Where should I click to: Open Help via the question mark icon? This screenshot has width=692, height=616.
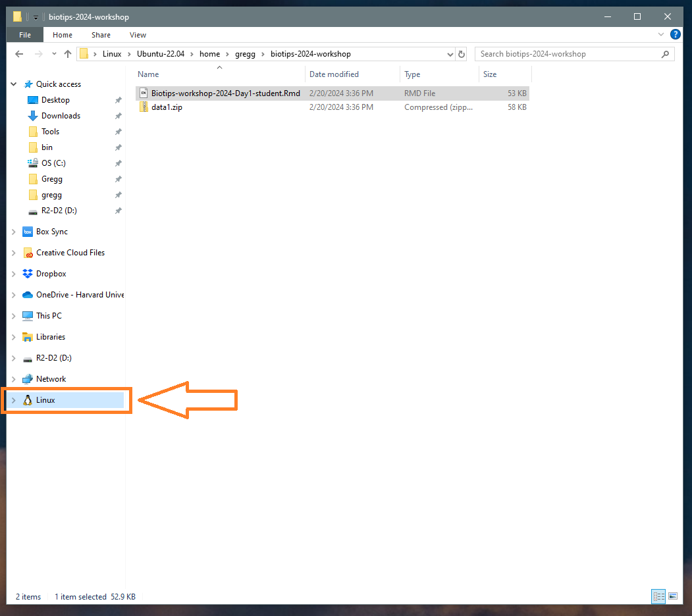tap(675, 34)
